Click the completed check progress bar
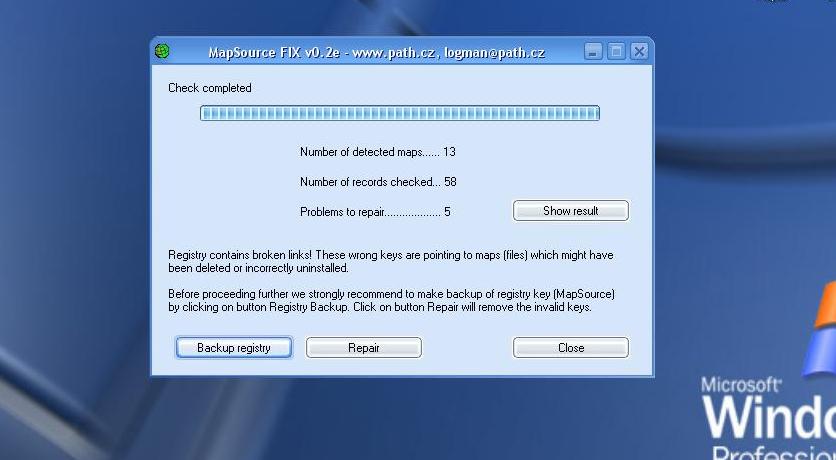 coord(399,113)
